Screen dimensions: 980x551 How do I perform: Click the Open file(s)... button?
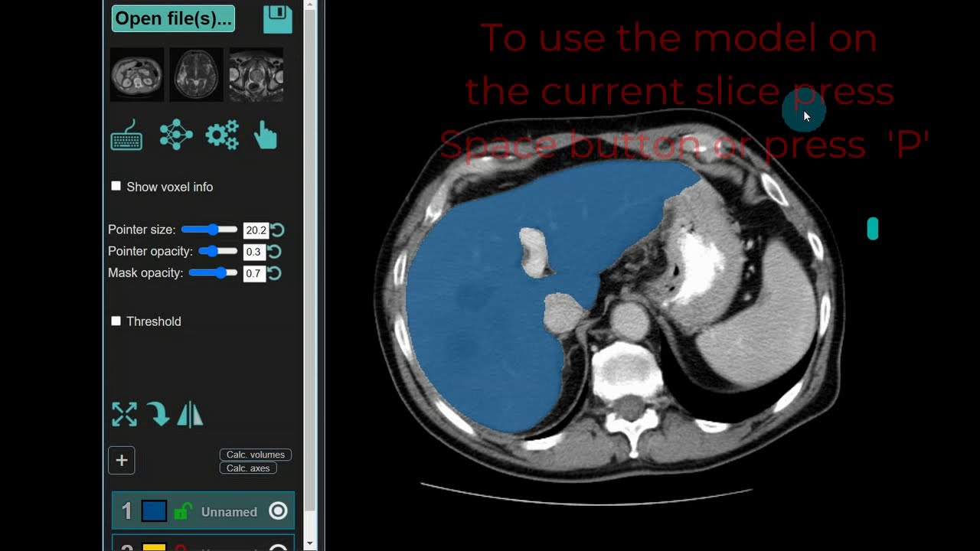(173, 19)
